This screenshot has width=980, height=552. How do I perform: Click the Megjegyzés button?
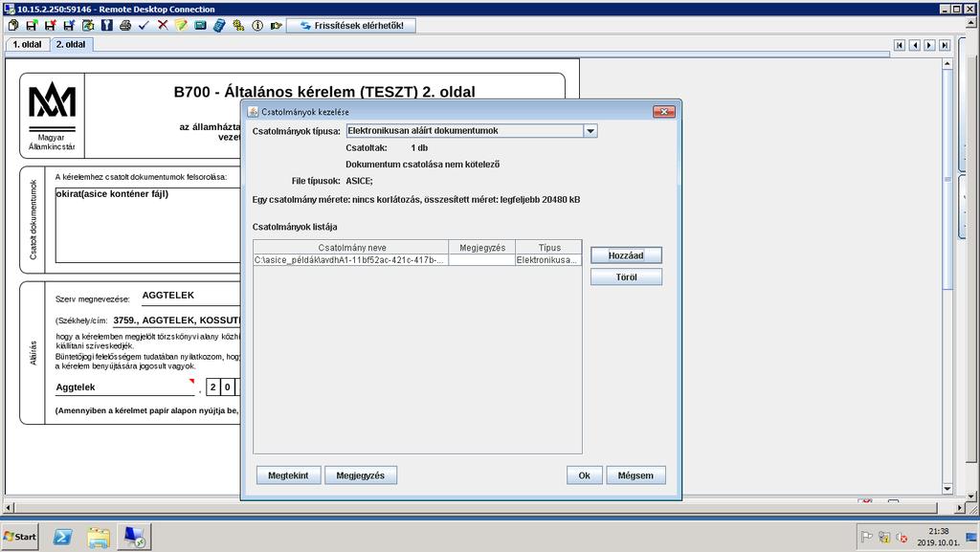tap(361, 475)
